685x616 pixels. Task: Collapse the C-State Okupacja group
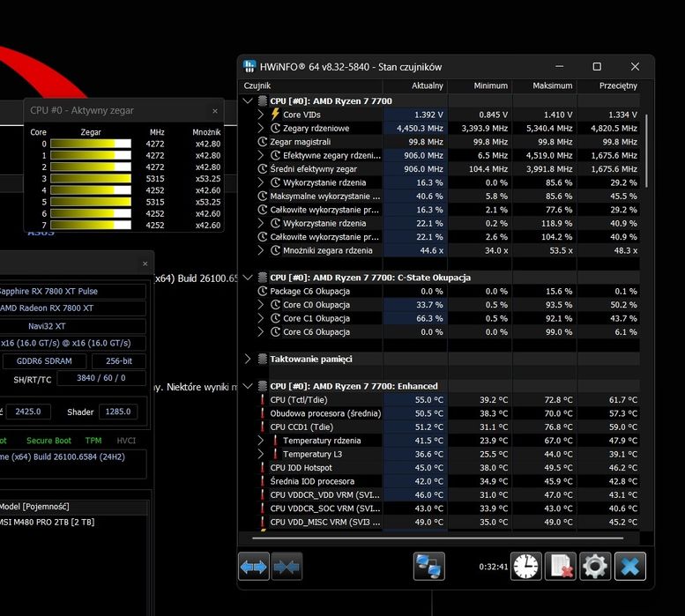[248, 278]
